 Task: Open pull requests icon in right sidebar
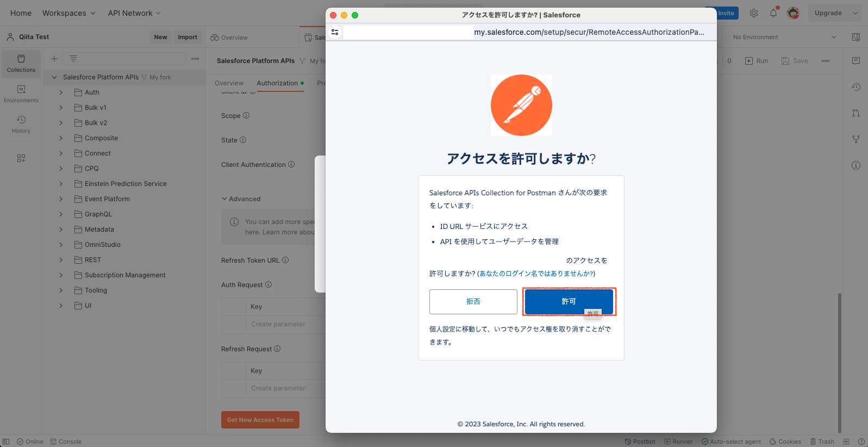[856, 113]
